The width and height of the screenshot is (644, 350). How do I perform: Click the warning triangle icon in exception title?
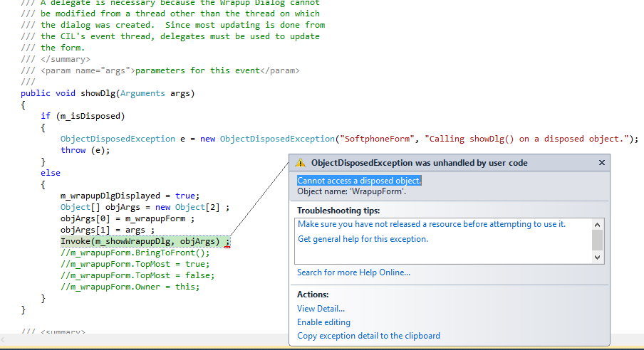[301, 163]
